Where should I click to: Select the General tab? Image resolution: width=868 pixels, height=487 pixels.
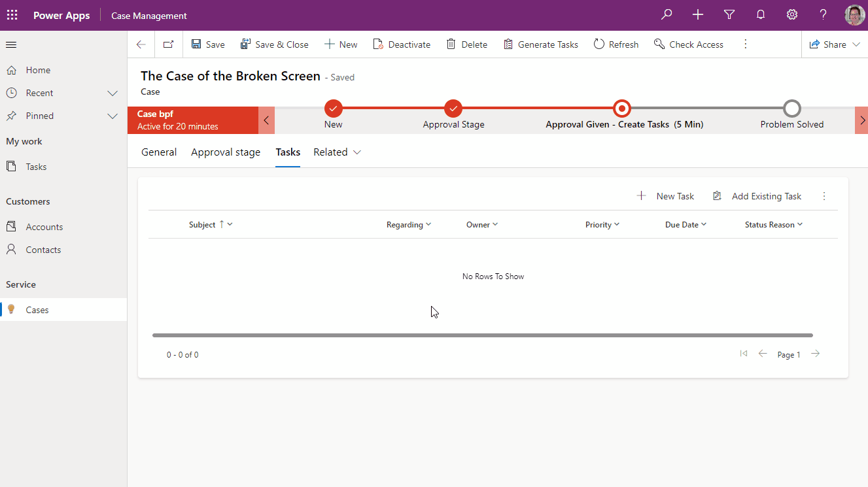pyautogui.click(x=158, y=152)
